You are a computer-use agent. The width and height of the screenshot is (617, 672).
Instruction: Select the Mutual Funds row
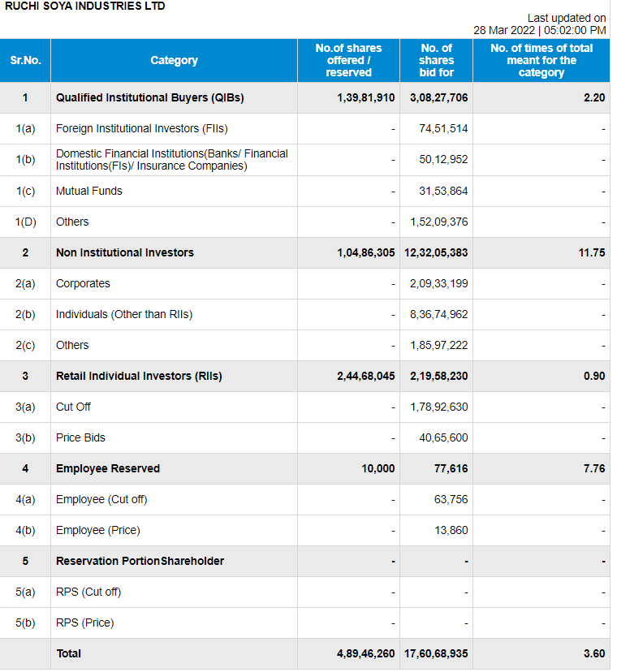pos(89,191)
